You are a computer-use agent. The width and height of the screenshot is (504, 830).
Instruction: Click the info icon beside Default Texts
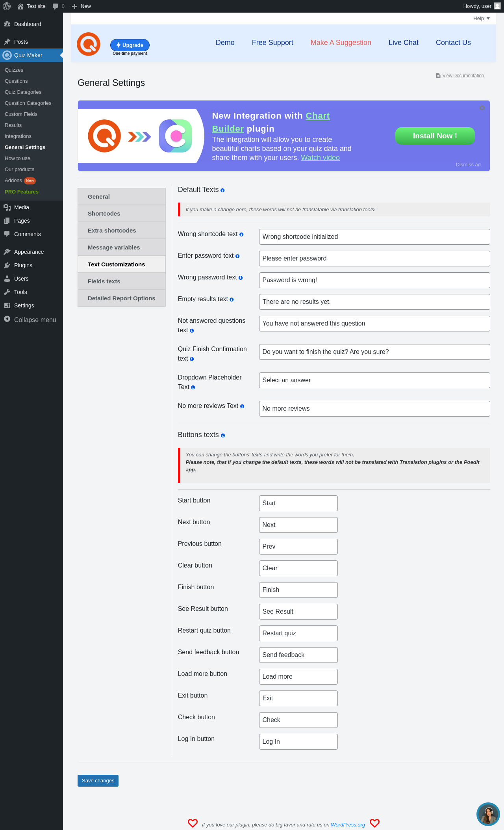pos(222,190)
